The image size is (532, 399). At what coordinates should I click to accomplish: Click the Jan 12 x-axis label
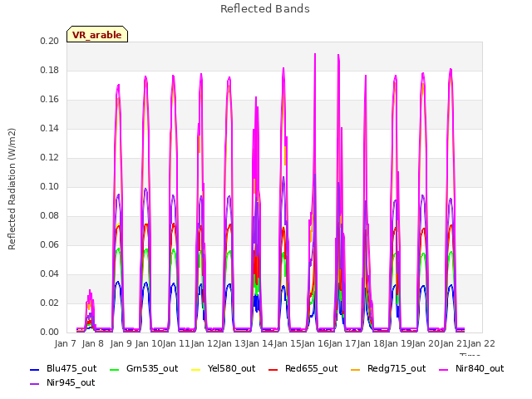click(204, 343)
